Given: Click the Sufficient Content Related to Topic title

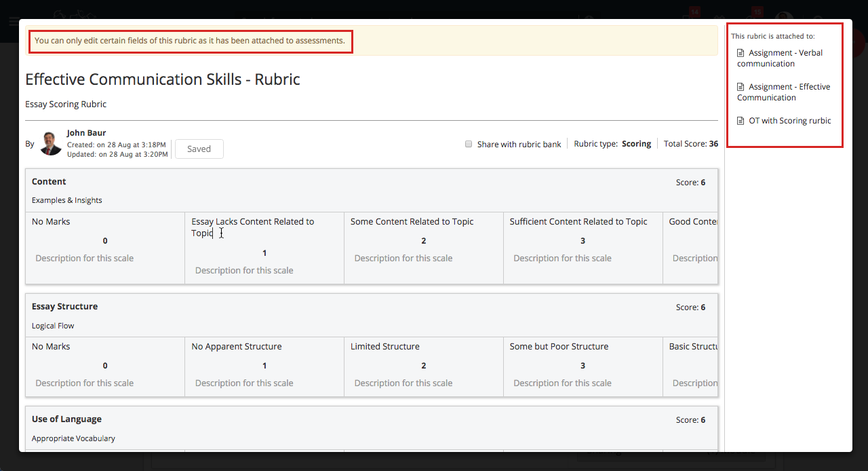Looking at the screenshot, I should point(578,222).
